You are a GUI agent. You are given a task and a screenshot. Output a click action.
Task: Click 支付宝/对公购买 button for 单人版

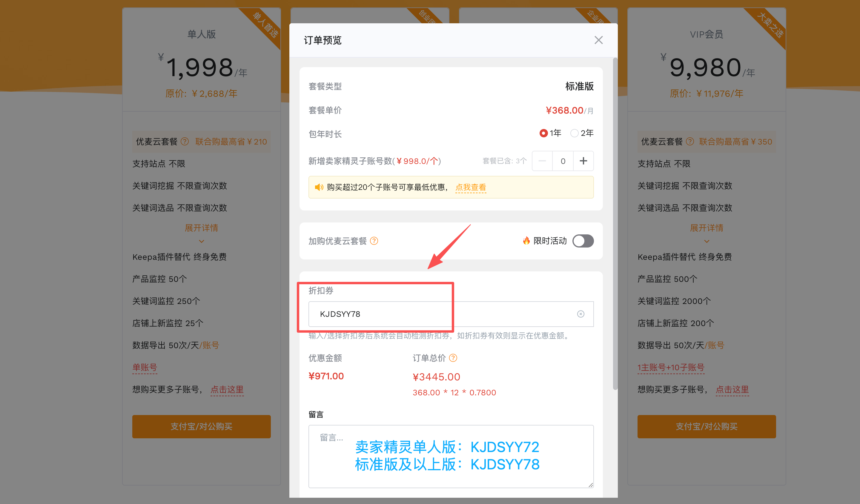pyautogui.click(x=201, y=427)
